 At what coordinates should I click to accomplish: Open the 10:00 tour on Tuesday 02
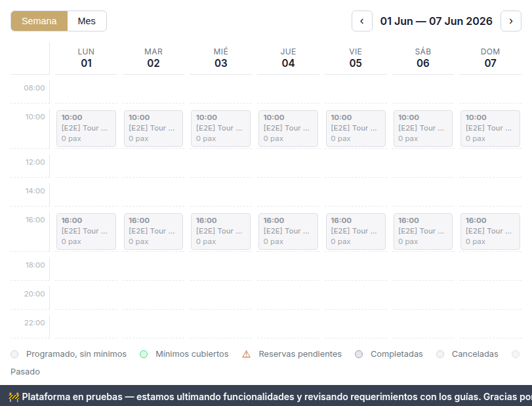click(x=153, y=129)
